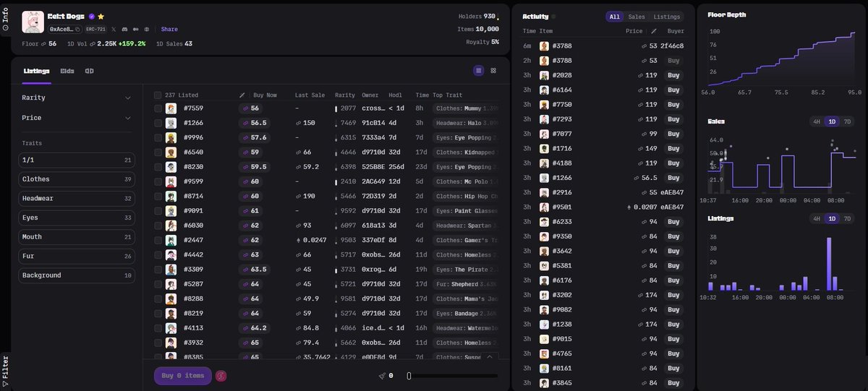Open the Filter side tab
The width and height of the screenshot is (868, 391).
click(x=5, y=371)
